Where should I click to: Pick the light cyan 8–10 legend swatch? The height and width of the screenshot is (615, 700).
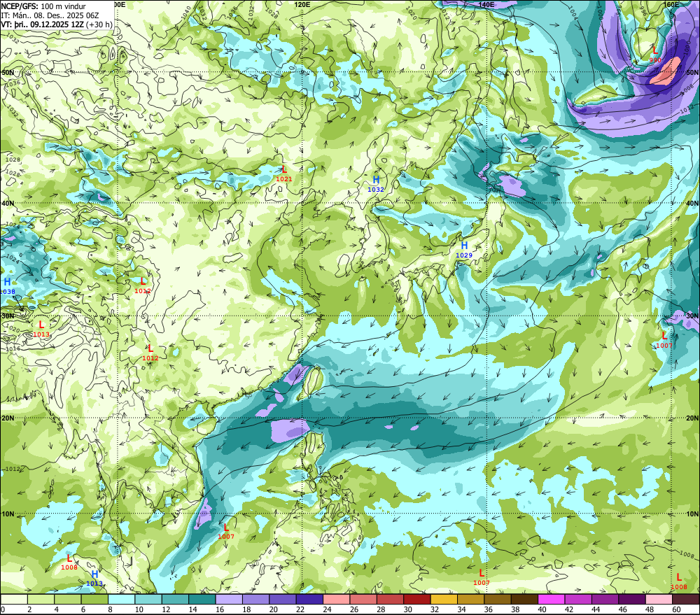coord(121,599)
